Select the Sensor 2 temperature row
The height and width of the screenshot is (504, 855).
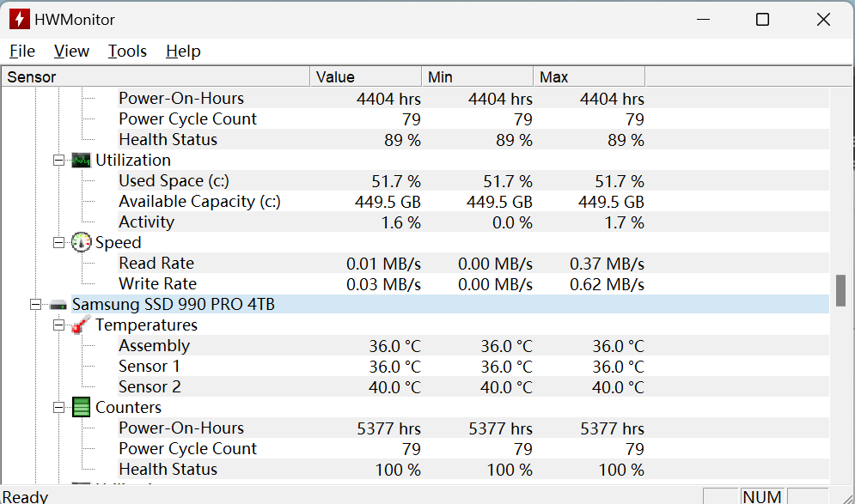point(150,387)
